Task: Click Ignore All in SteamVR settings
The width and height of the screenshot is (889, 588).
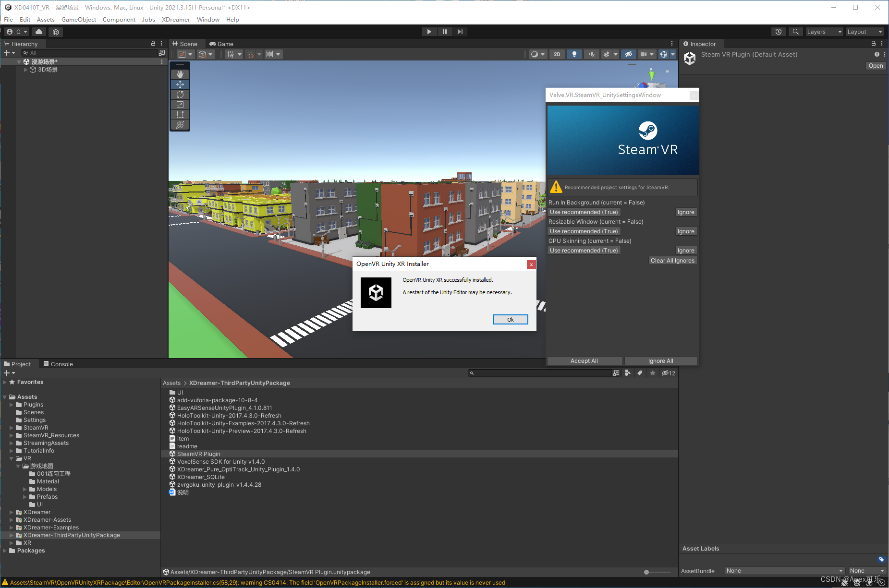Action: 661,361
